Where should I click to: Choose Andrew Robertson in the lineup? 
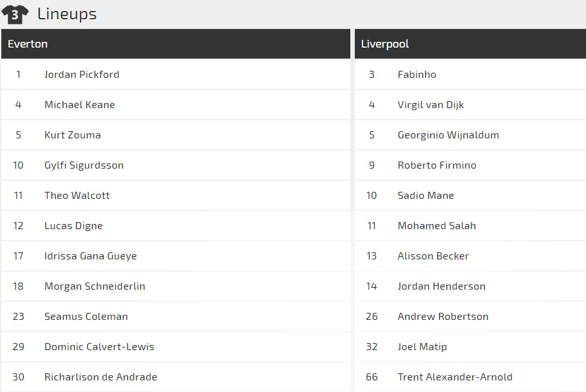[443, 316]
